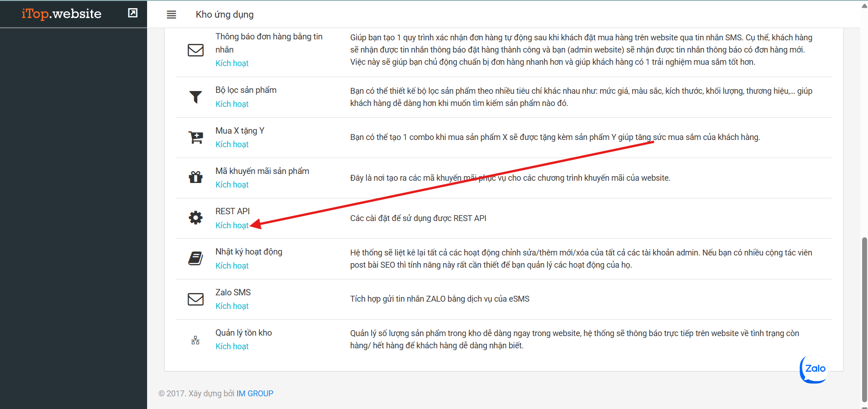The image size is (868, 409).
Task: Click the gift icon for promotion codes
Action: pyautogui.click(x=196, y=177)
